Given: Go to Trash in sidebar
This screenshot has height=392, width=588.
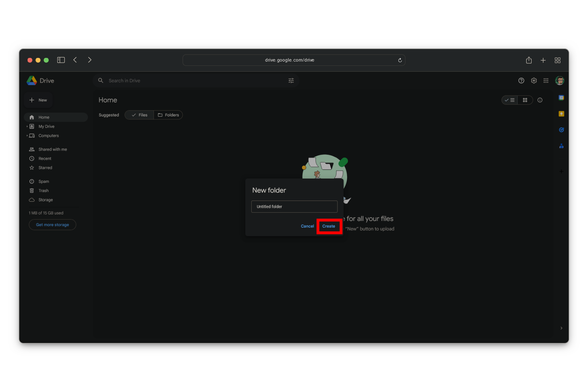Looking at the screenshot, I should click(x=43, y=191).
